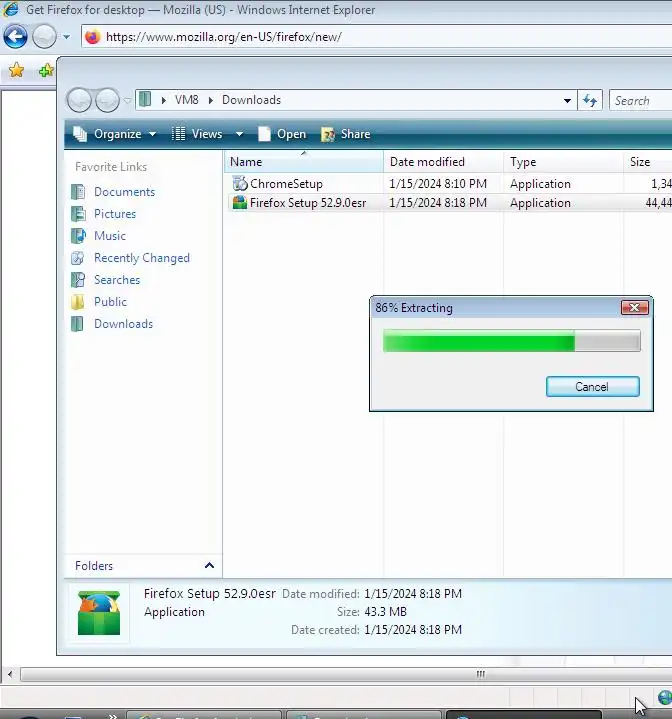Click the Explorer Search box
The image size is (672, 719).
pos(641,100)
